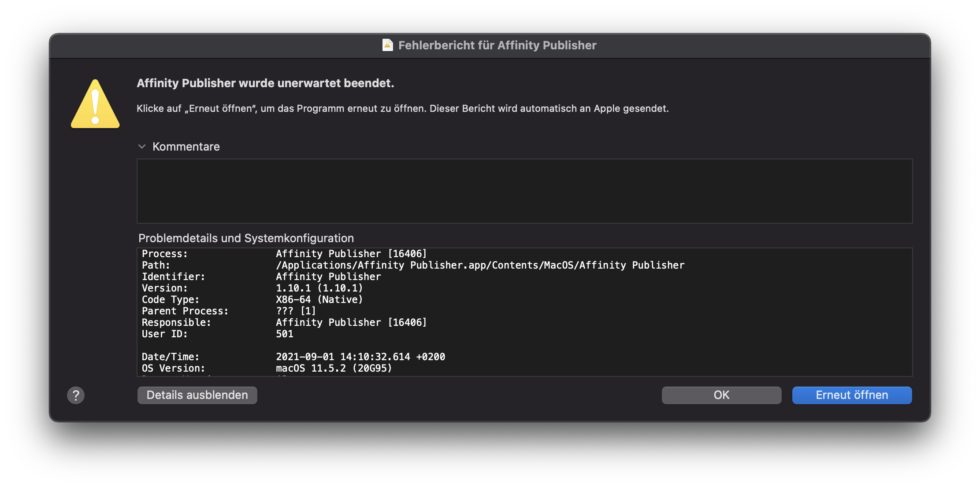Click the OS Version value 'macOS 11.5.2 (20G95)'
Screen dimensions: 980x487
coord(334,368)
